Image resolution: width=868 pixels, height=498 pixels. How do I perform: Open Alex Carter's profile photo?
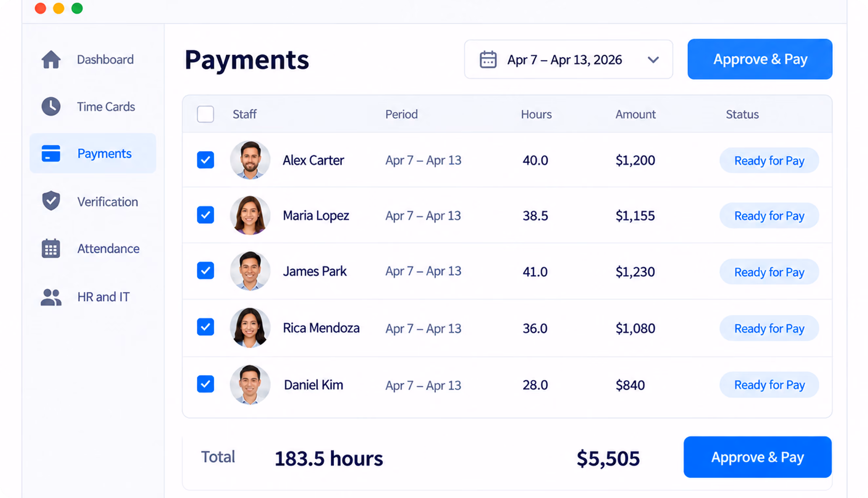[250, 160]
